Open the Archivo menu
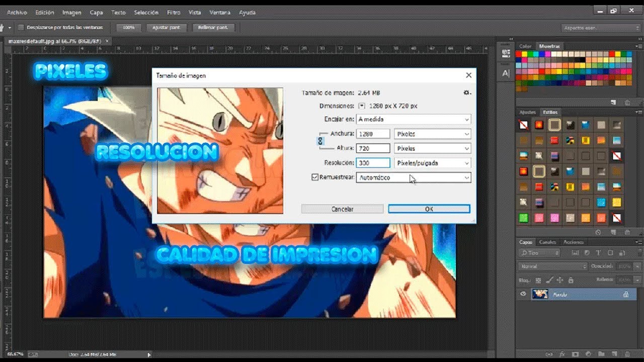 click(17, 12)
